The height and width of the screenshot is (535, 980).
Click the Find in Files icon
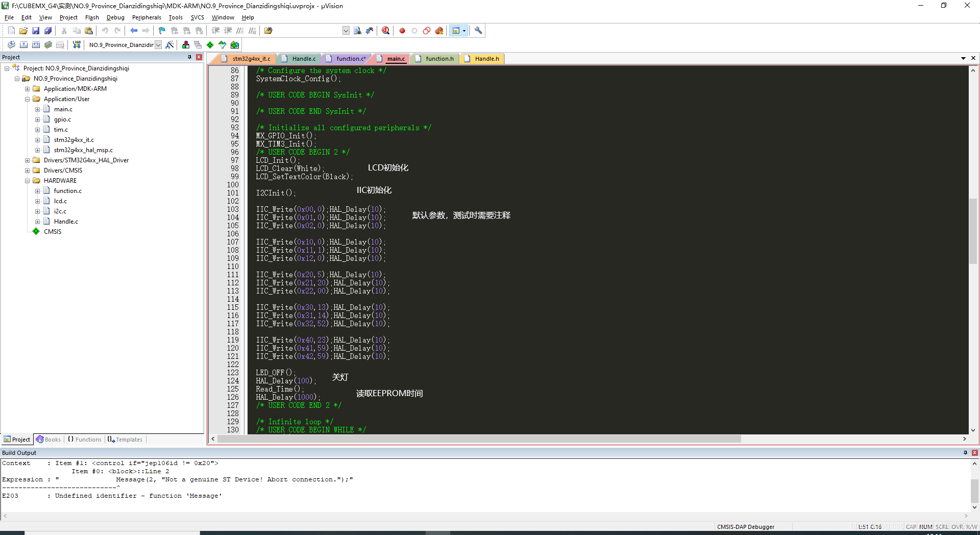coord(268,31)
